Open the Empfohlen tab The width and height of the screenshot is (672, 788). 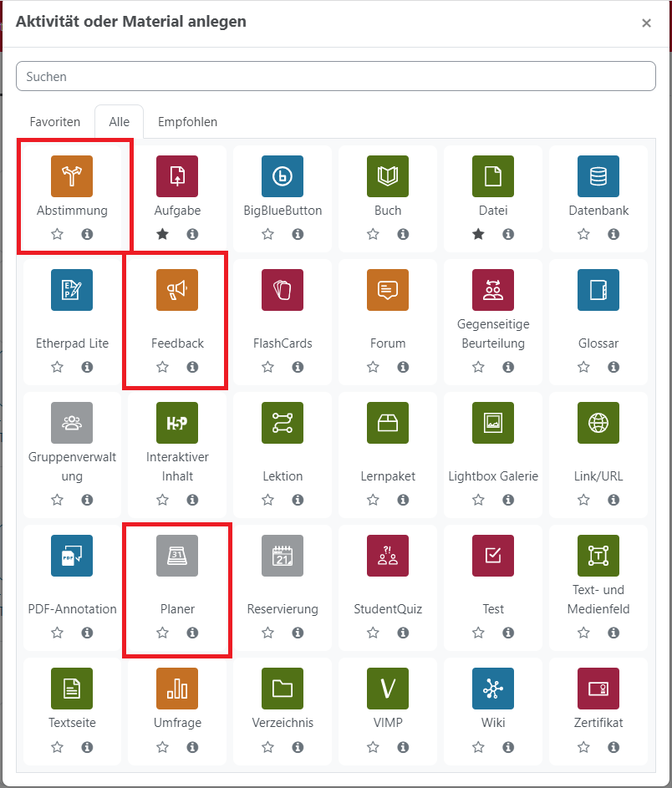pyautogui.click(x=187, y=122)
